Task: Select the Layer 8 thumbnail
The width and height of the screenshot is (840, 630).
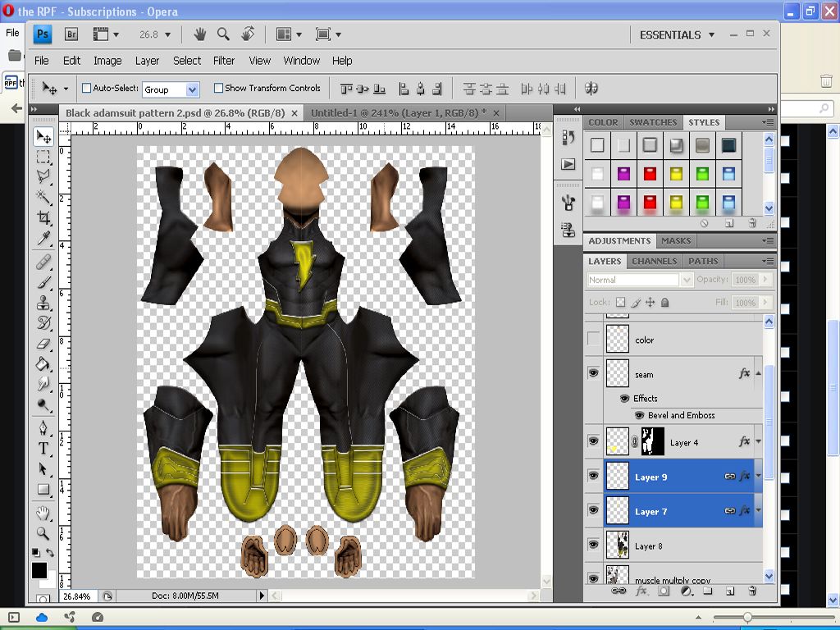Action: (x=617, y=545)
